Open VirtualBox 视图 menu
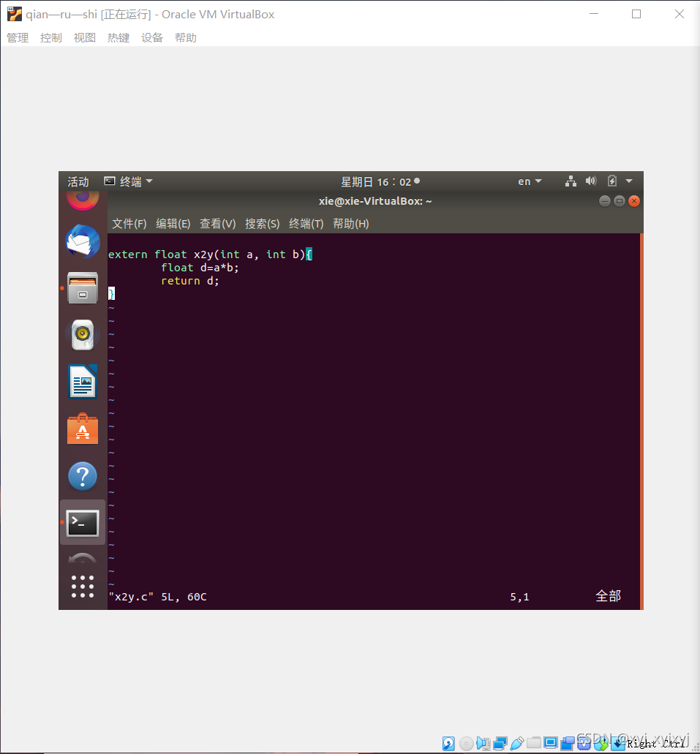 (x=85, y=37)
